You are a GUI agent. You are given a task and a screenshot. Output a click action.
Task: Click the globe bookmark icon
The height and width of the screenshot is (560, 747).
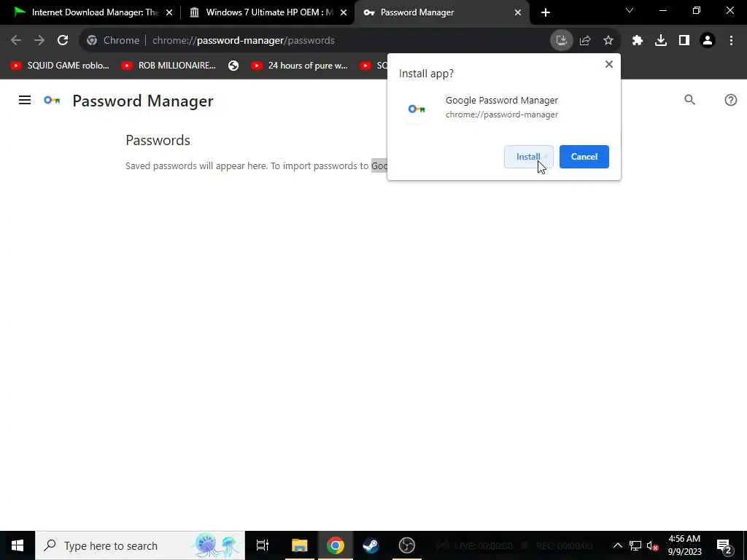point(233,66)
